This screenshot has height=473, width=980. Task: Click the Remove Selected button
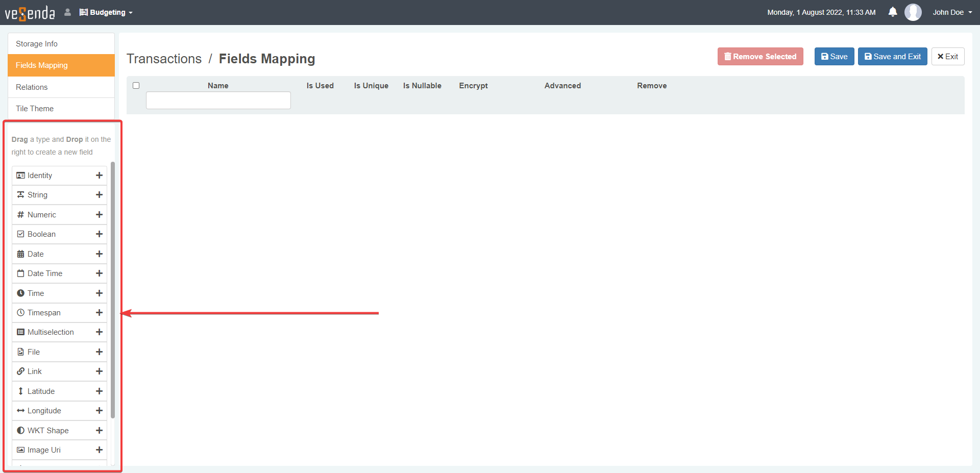(760, 57)
